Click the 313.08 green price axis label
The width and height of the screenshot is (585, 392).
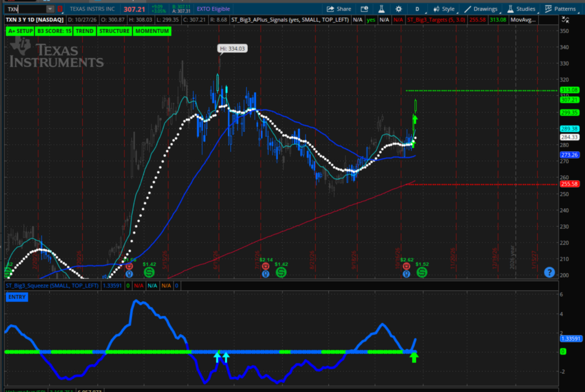570,90
